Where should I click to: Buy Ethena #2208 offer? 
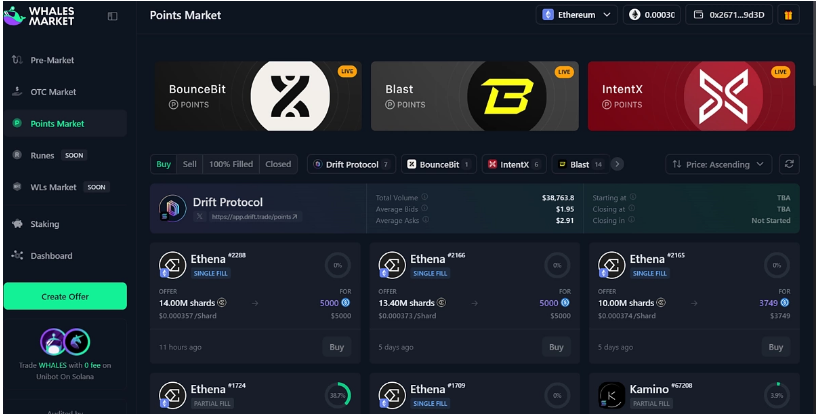(x=337, y=347)
